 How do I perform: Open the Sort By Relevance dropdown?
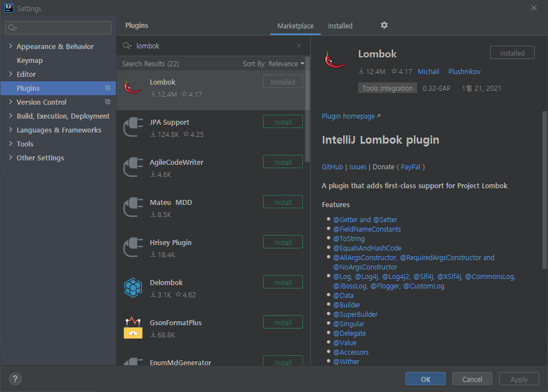(273, 63)
